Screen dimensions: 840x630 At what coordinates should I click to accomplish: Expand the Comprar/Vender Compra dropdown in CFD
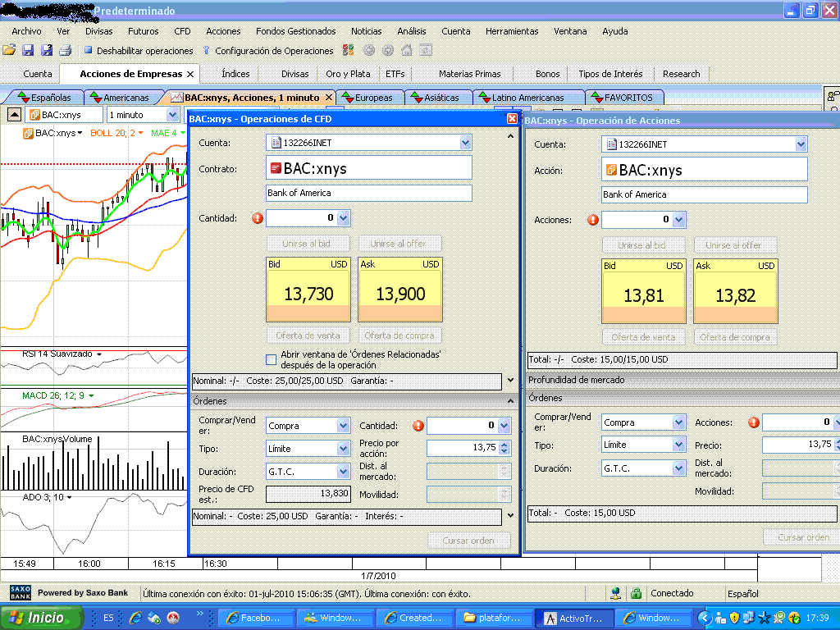coord(343,426)
